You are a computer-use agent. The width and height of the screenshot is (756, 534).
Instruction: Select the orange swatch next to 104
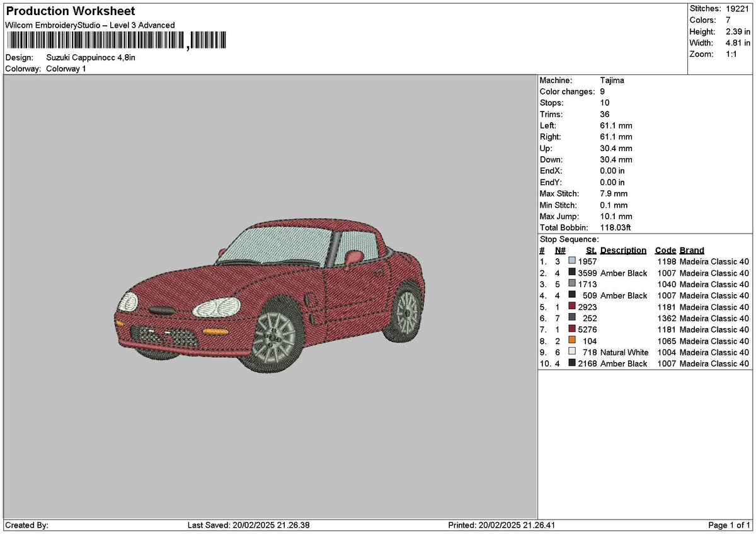point(572,341)
